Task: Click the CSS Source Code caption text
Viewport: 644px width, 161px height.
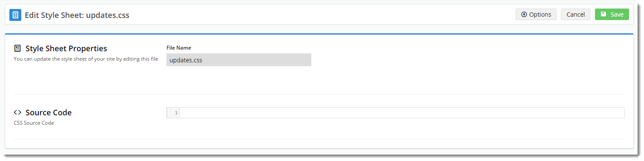Action: (34, 123)
